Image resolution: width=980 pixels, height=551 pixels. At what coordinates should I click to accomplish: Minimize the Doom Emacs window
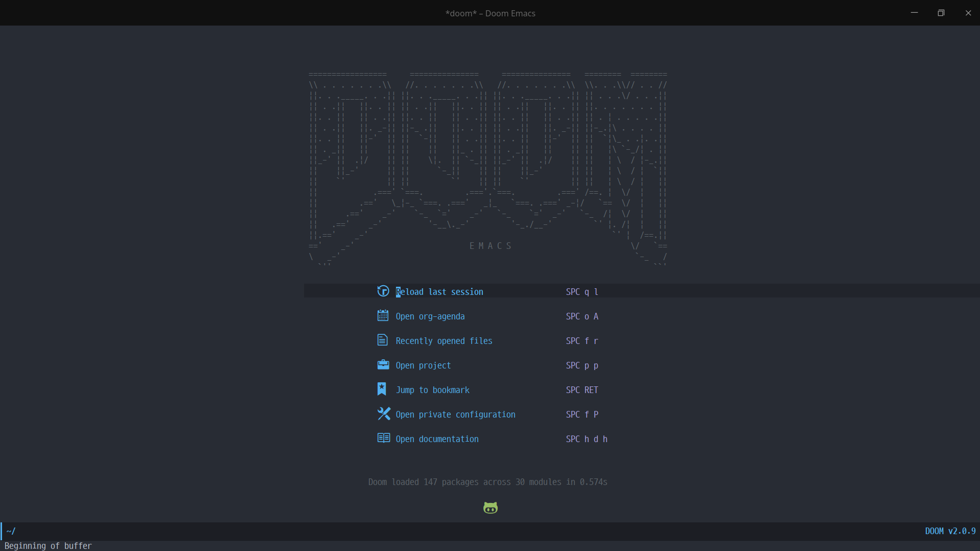click(x=915, y=13)
